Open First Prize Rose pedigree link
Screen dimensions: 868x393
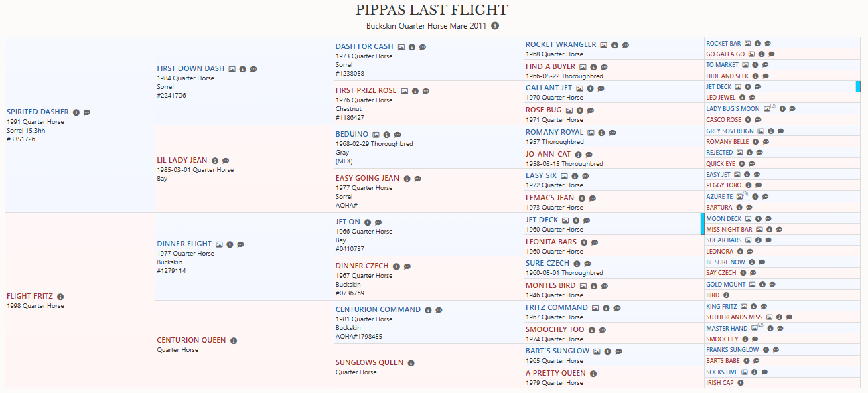coord(366,90)
